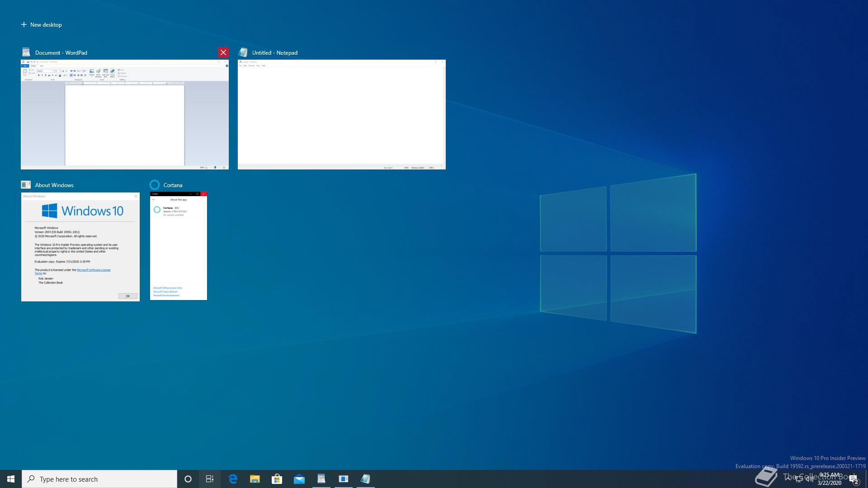868x488 pixels.
Task: Click the Type here to search box
Action: (x=99, y=479)
